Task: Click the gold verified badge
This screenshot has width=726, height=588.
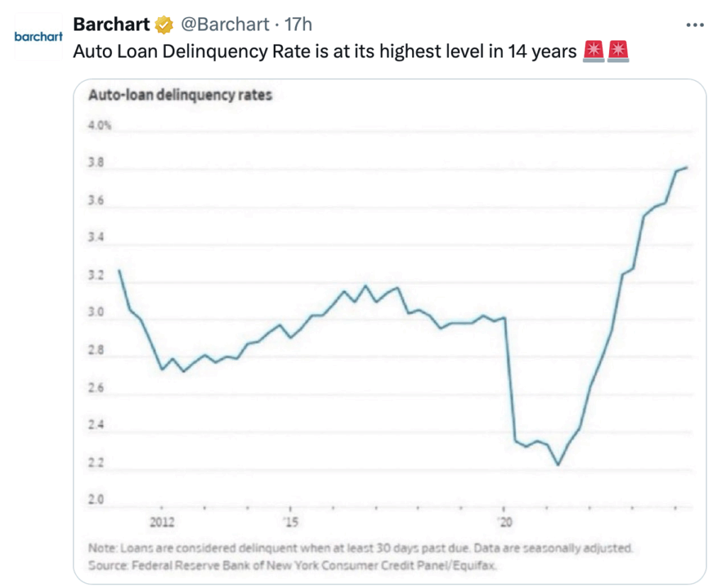Action: [164, 25]
